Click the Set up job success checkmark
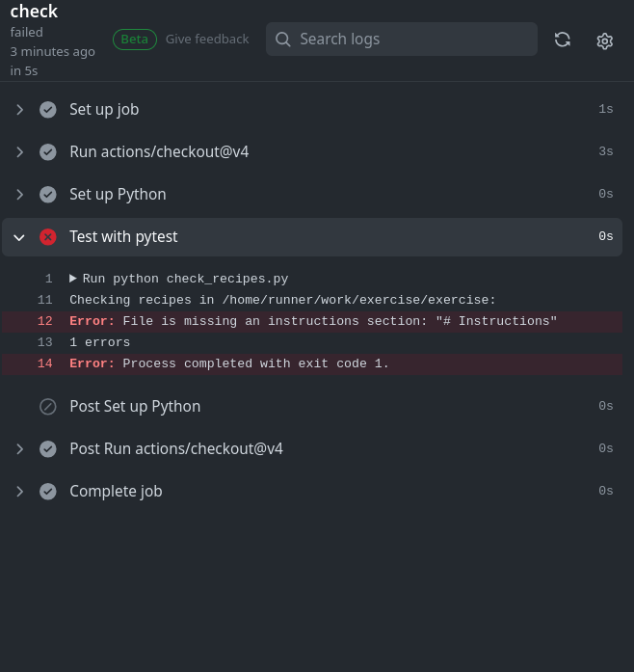The image size is (634, 672). pyautogui.click(x=48, y=110)
